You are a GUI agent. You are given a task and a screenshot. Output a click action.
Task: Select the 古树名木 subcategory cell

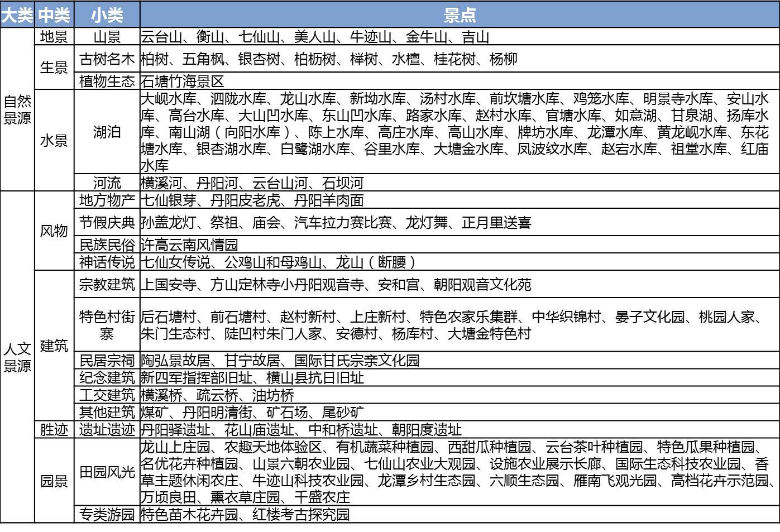pos(107,59)
